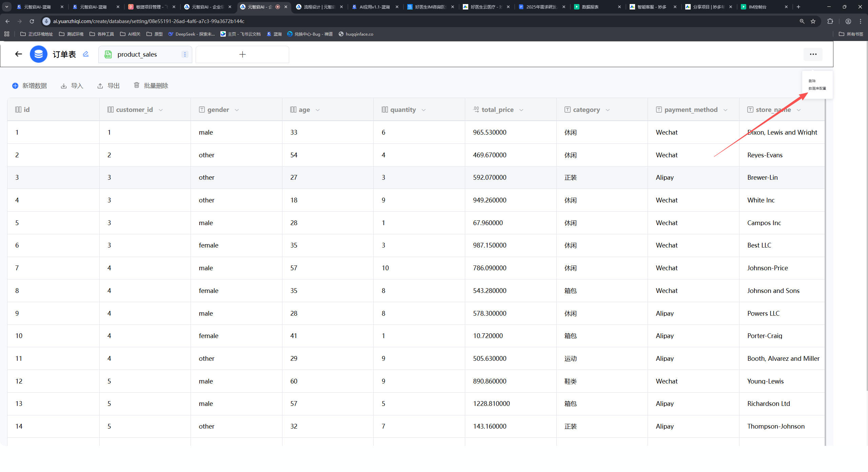Expand the gender column dropdown
This screenshot has height=472, width=868.
(237, 110)
